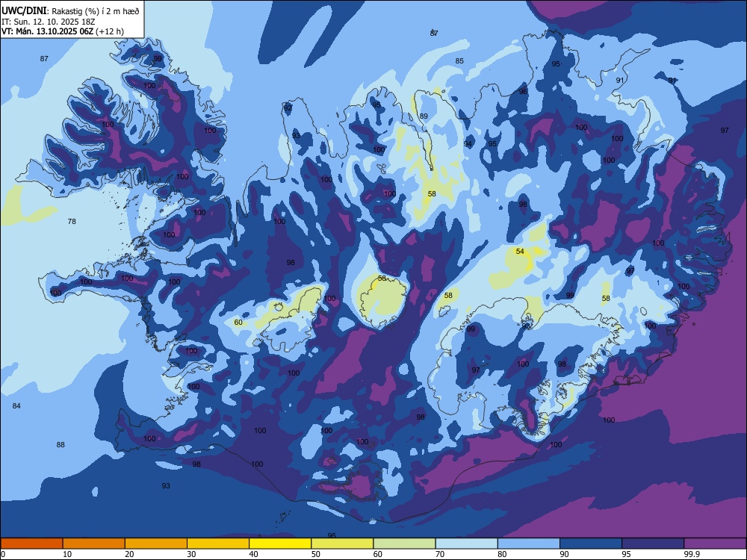
Task: Click the legend tick label '20'
Action: click(129, 554)
